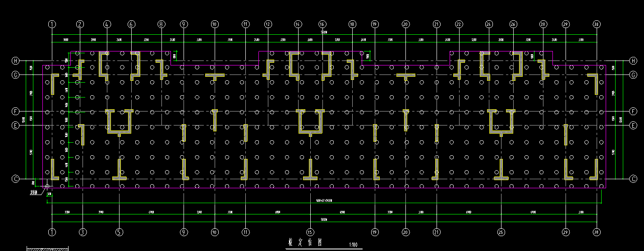Select axis bubble 26 in the drawing
The height and width of the screenshot is (251, 644).
pyautogui.click(x=513, y=24)
